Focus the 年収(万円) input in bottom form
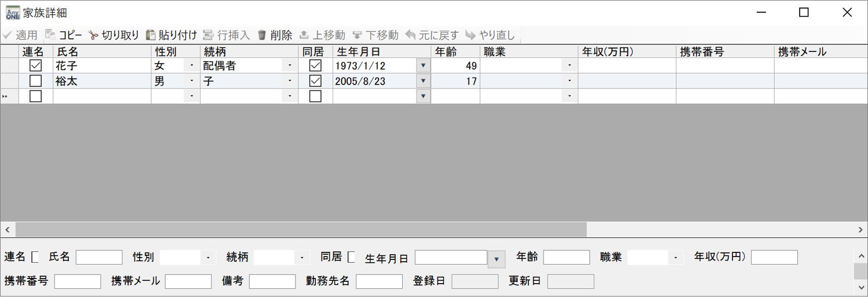Image resolution: width=868 pixels, height=297 pixels. point(775,257)
